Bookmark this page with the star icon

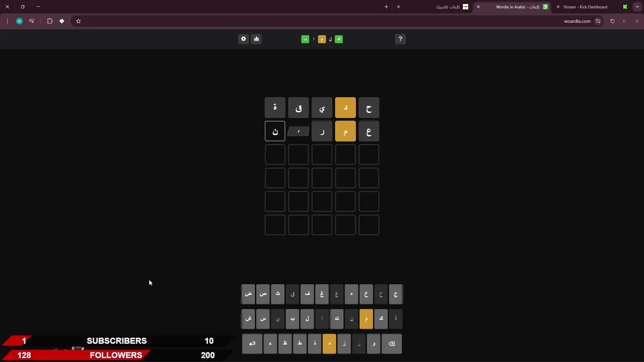point(78,21)
